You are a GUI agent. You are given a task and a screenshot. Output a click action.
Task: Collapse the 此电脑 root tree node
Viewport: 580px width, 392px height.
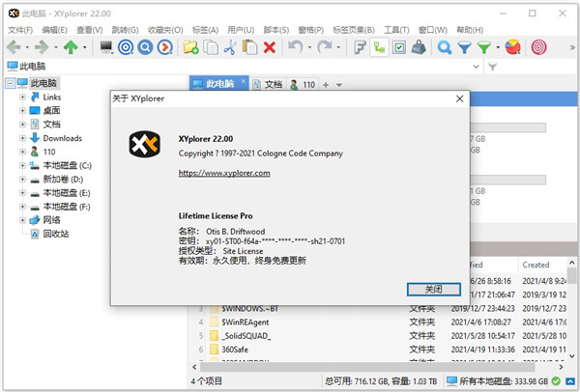[11, 83]
